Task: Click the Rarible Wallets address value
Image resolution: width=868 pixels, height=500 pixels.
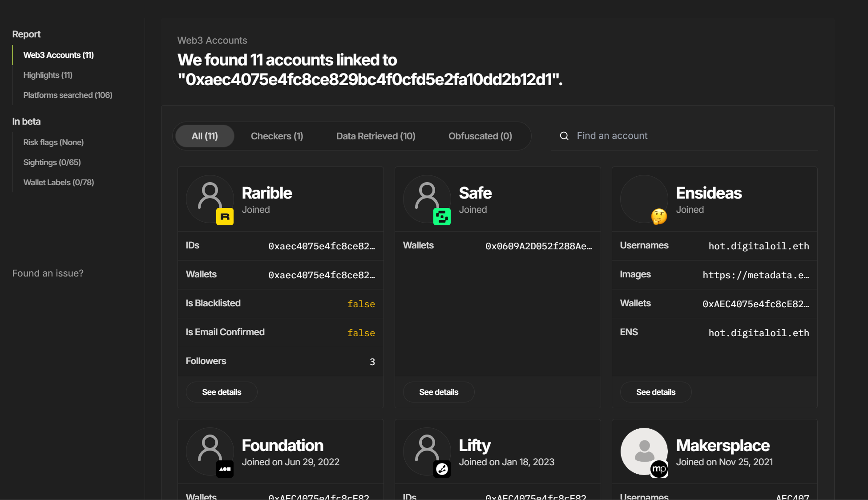Action: pyautogui.click(x=322, y=275)
